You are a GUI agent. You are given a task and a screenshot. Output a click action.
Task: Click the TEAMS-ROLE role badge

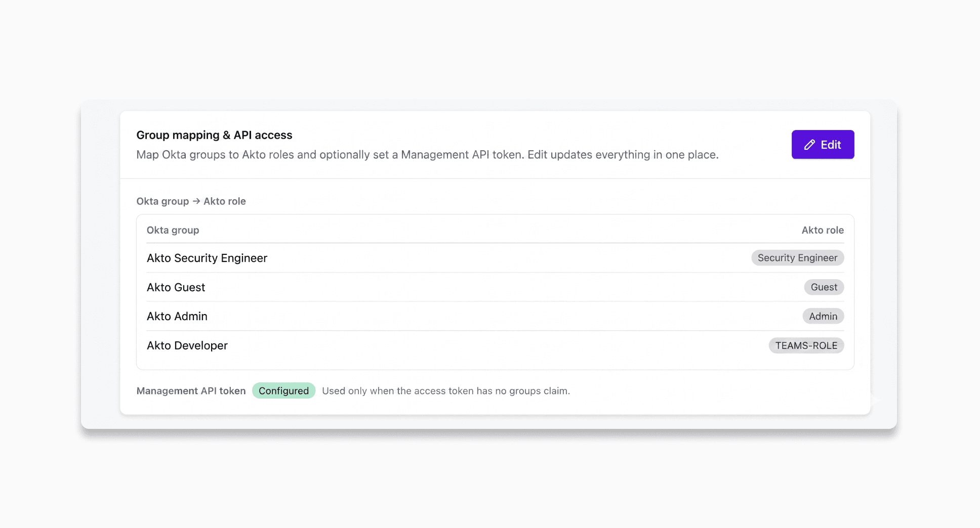pyautogui.click(x=806, y=345)
